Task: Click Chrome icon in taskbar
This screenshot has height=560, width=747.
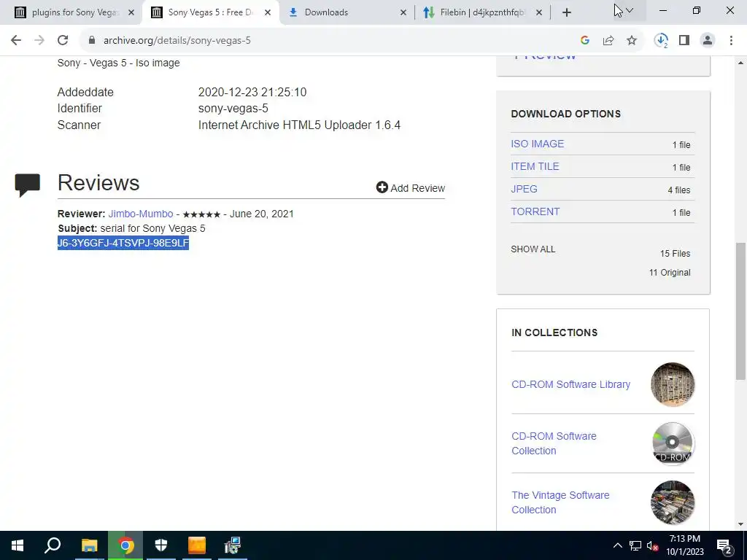Action: coord(125,545)
